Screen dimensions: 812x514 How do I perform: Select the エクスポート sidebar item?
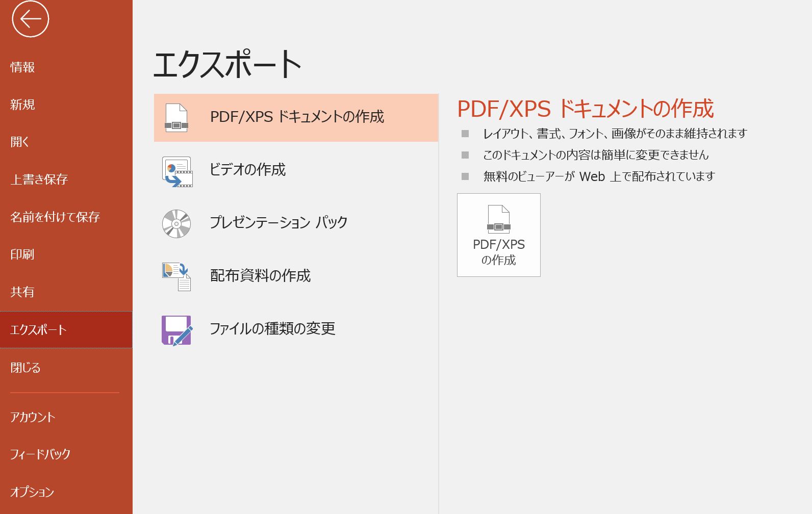pyautogui.click(x=66, y=329)
